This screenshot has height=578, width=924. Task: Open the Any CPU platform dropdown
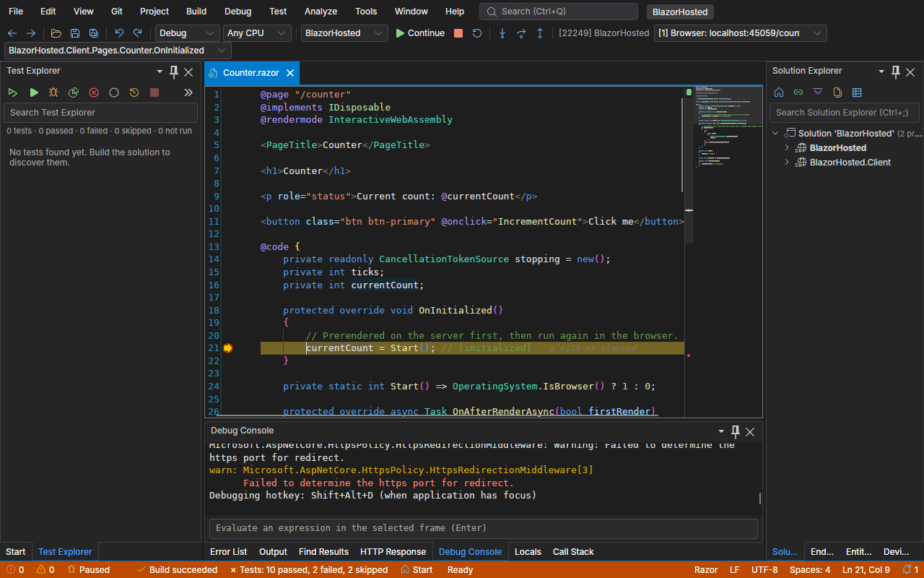pyautogui.click(x=257, y=33)
